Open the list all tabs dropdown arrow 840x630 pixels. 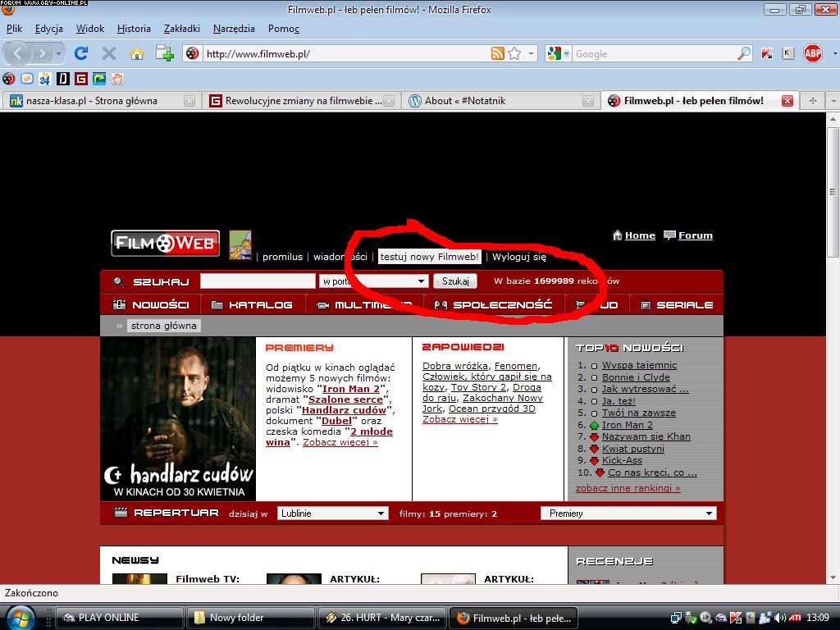coord(833,101)
